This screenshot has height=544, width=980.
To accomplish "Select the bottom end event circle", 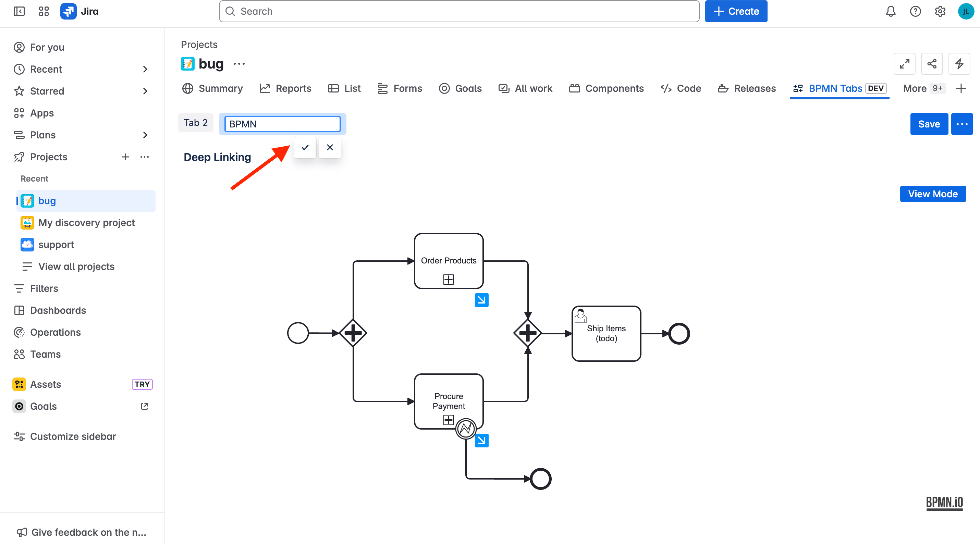I will point(541,479).
